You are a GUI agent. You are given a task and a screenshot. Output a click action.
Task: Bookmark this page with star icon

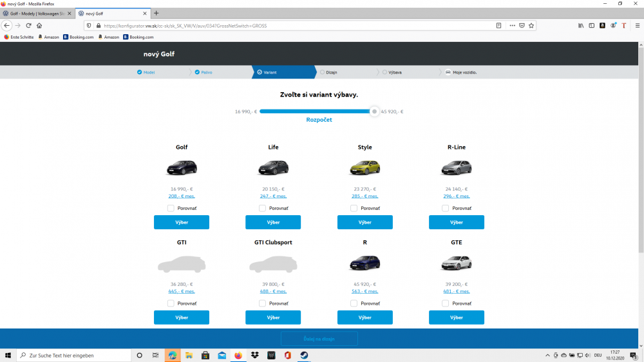531,26
